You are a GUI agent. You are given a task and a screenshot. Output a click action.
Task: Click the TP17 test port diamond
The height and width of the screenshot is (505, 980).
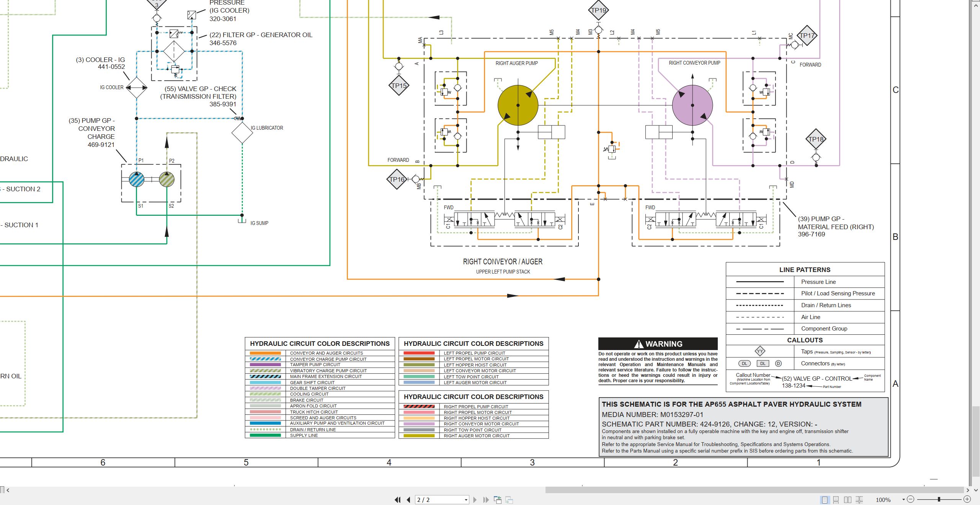pyautogui.click(x=807, y=36)
